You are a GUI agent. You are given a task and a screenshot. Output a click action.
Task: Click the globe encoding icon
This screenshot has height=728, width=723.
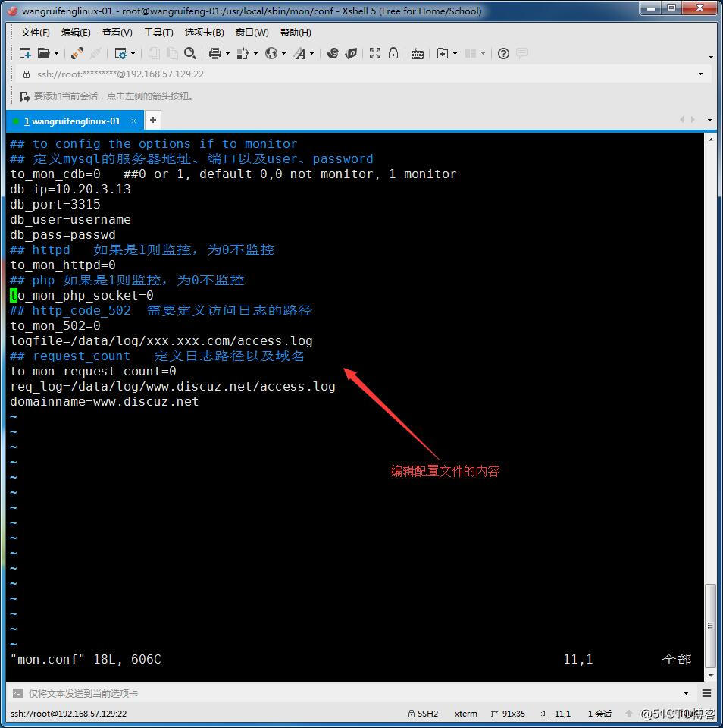point(271,53)
